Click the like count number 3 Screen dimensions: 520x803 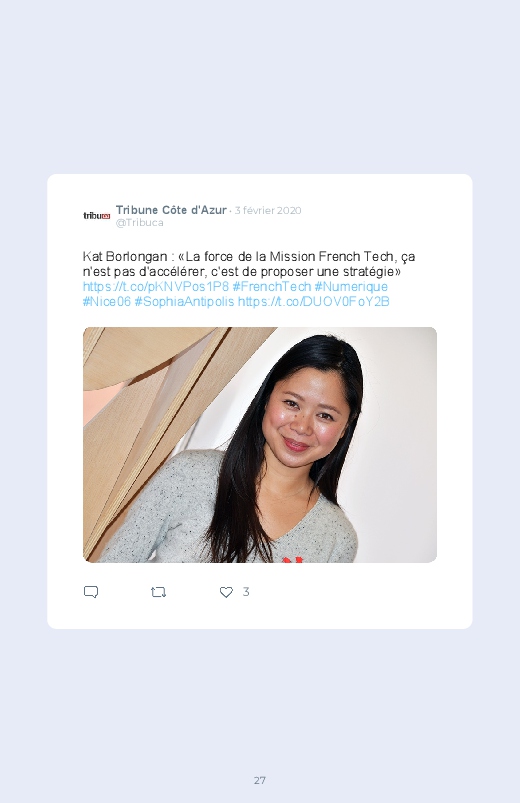point(246,592)
